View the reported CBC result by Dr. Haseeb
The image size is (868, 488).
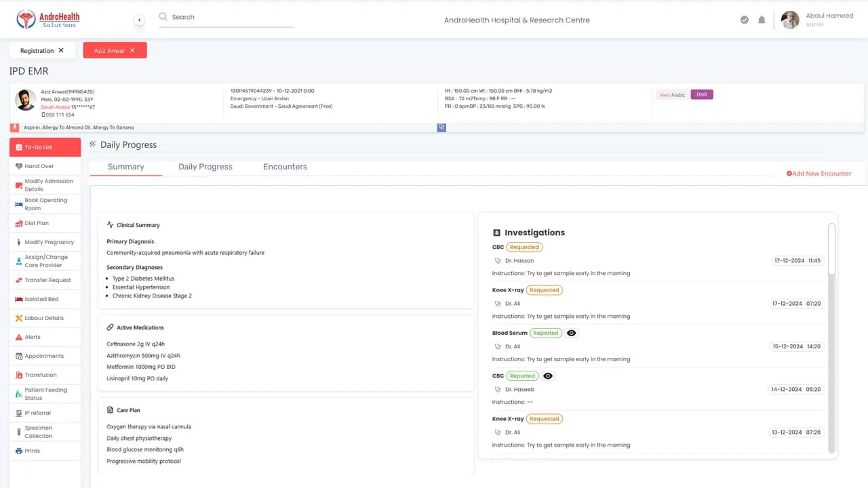pos(548,375)
